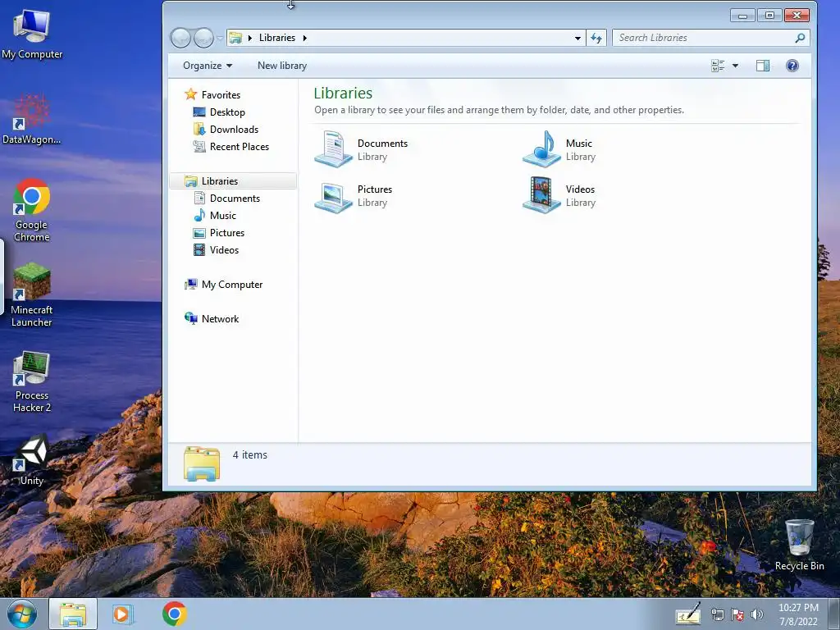
Task: Open the Documents library icon in main pane
Action: [x=333, y=149]
